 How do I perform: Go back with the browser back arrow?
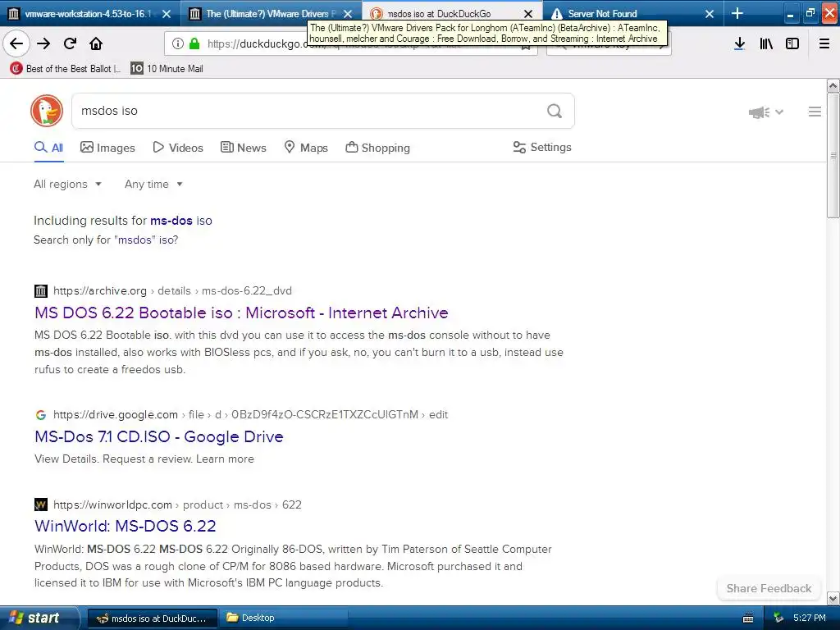tap(16, 43)
